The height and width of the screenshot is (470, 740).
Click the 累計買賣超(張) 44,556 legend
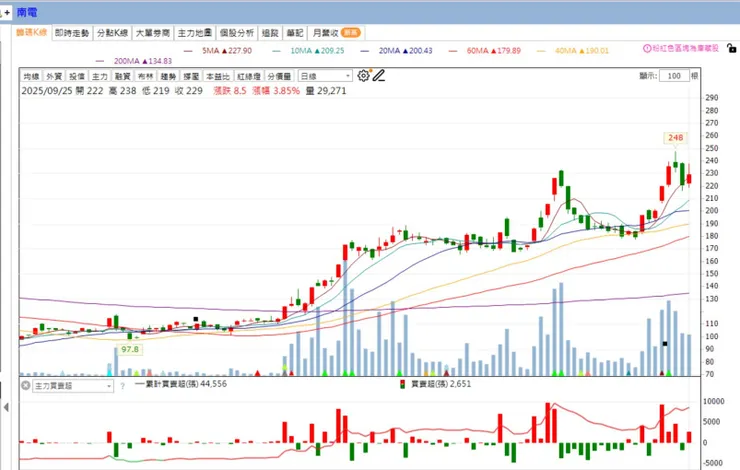coord(181,384)
